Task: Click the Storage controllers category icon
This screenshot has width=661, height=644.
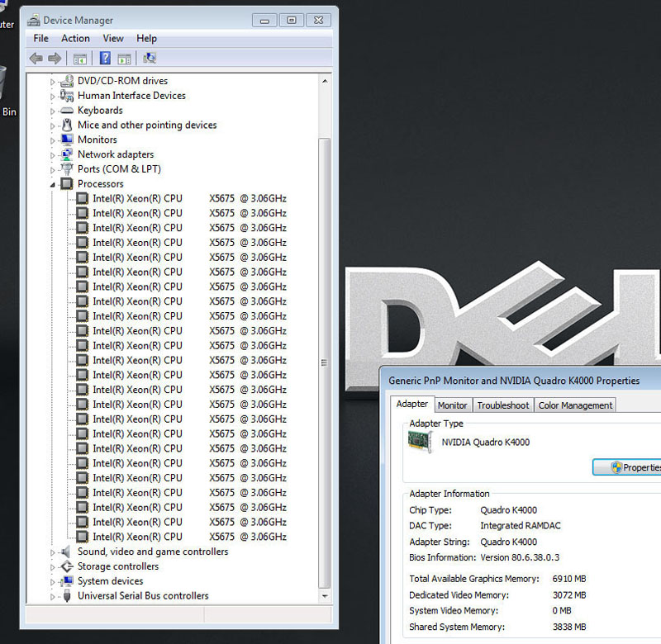Action: coord(67,566)
